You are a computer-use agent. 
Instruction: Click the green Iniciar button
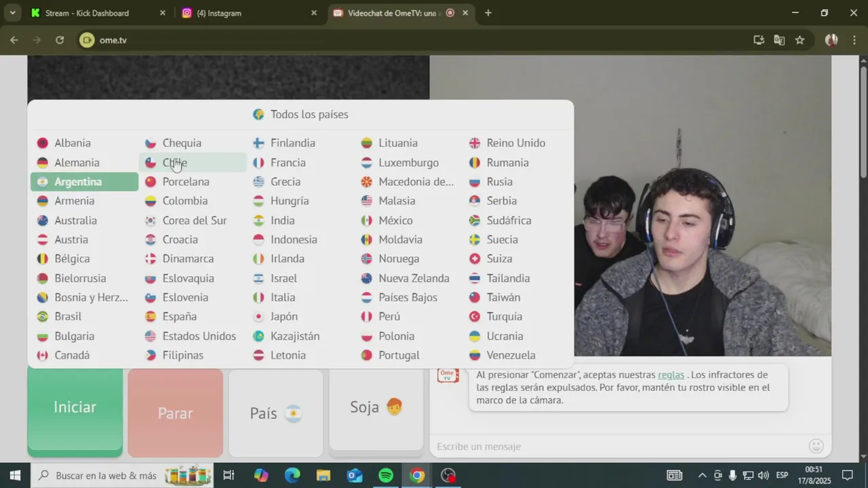75,411
